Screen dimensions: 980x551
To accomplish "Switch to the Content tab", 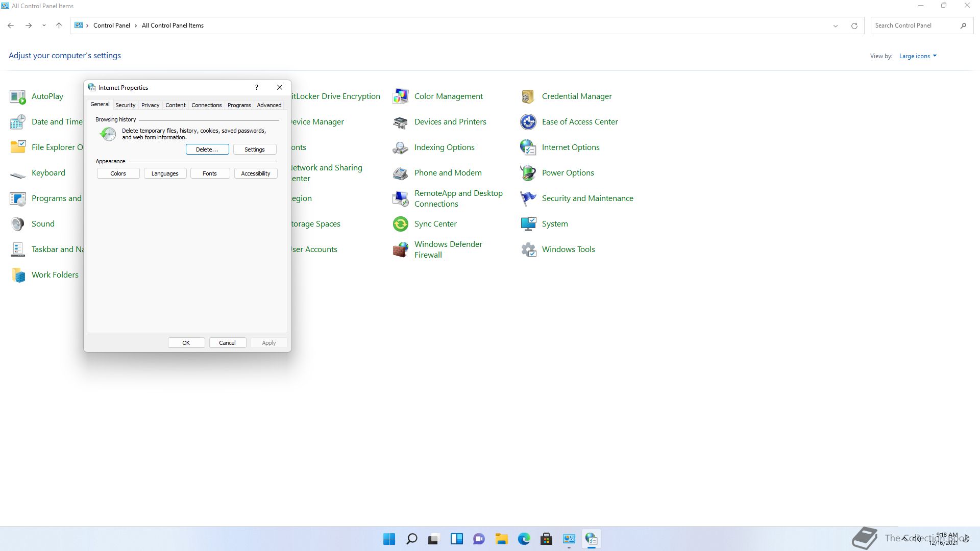I will [175, 105].
